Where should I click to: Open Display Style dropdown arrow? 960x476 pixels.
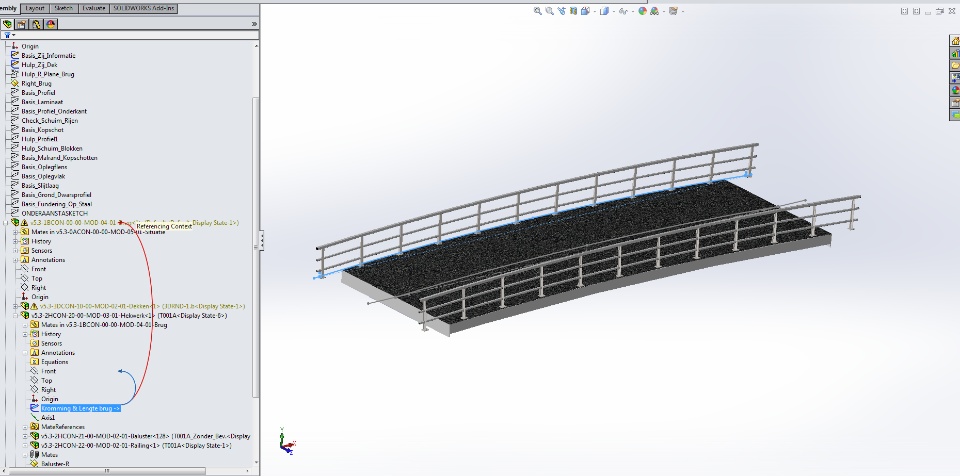(x=612, y=11)
